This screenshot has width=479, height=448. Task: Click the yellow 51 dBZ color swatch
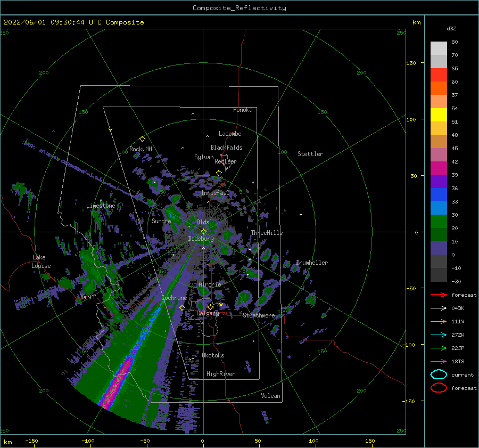[x=439, y=115]
